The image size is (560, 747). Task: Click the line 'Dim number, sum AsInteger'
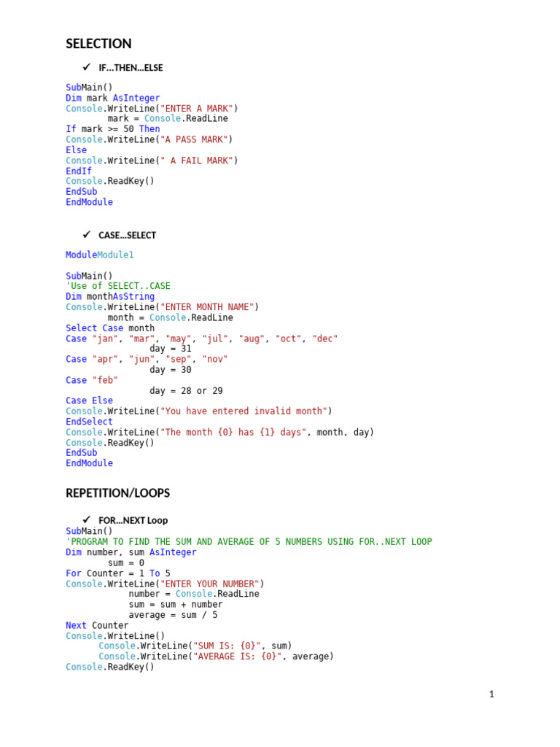(x=131, y=553)
